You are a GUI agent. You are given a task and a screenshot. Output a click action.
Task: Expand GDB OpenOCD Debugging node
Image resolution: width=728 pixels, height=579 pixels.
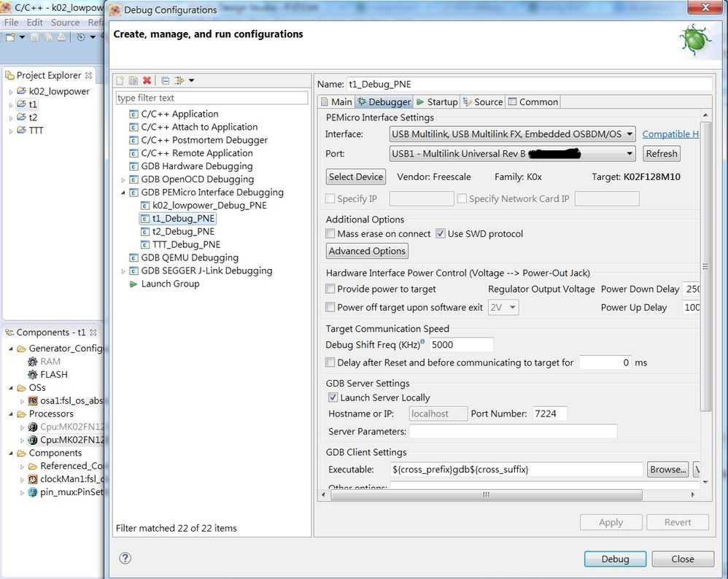pyautogui.click(x=123, y=179)
